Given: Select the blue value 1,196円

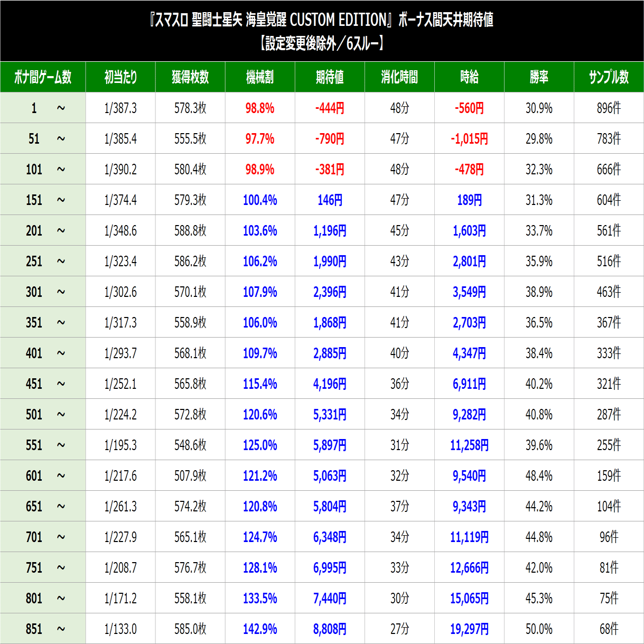Looking at the screenshot, I should pos(330,231).
